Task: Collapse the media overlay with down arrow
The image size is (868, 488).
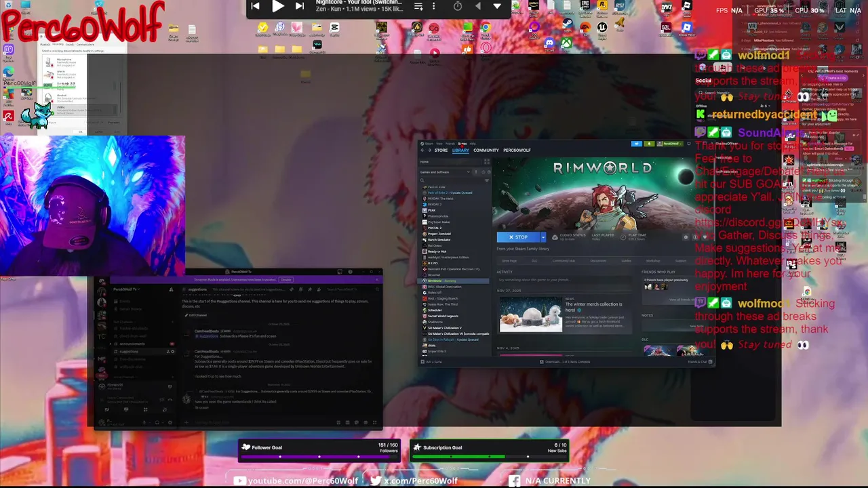Action: pos(497,6)
